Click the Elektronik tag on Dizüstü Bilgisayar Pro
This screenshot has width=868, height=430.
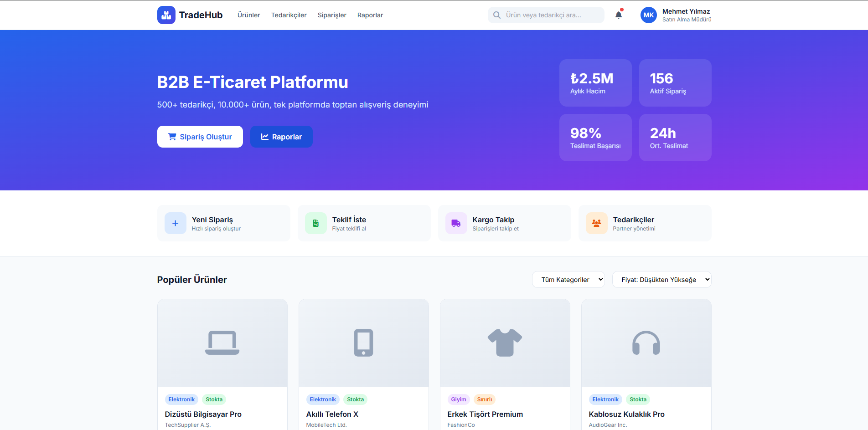[x=181, y=399]
